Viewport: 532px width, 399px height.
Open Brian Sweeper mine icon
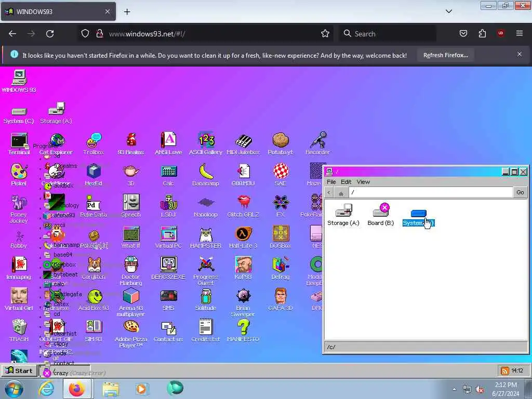[243, 302]
